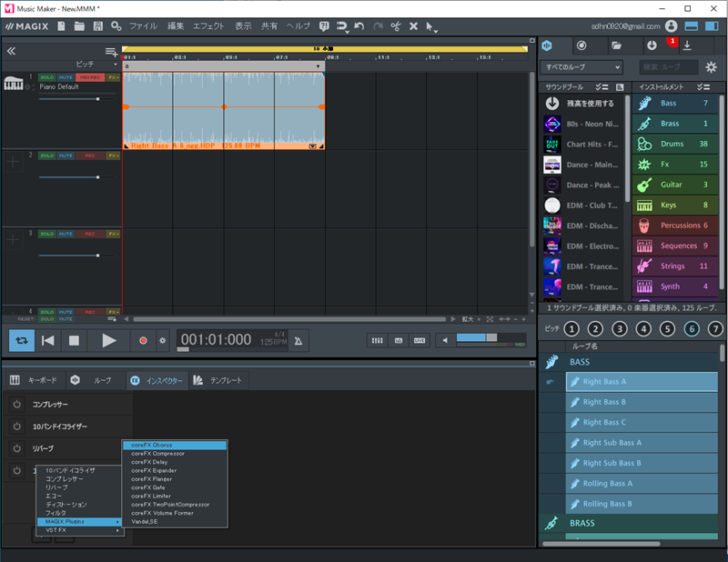Image resolution: width=728 pixels, height=562 pixels.
Task: Open the ピッチ dropdown above tracks
Action: pos(96,64)
